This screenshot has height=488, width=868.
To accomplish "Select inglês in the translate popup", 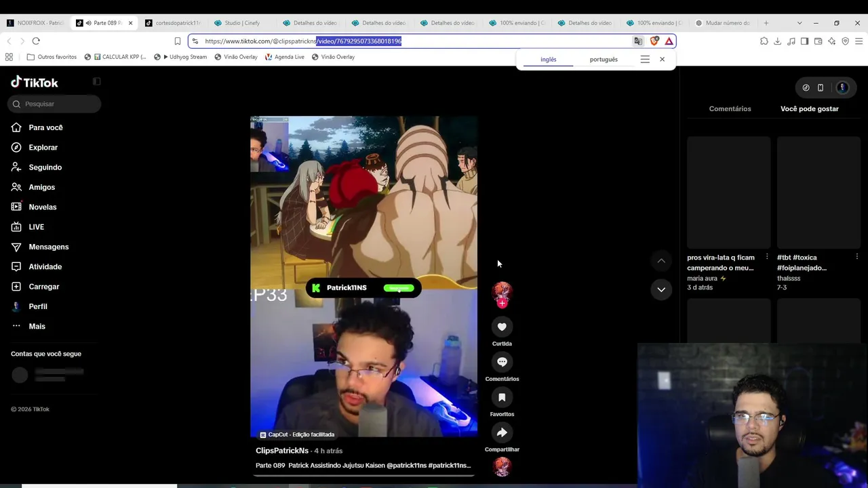I will pos(548,60).
